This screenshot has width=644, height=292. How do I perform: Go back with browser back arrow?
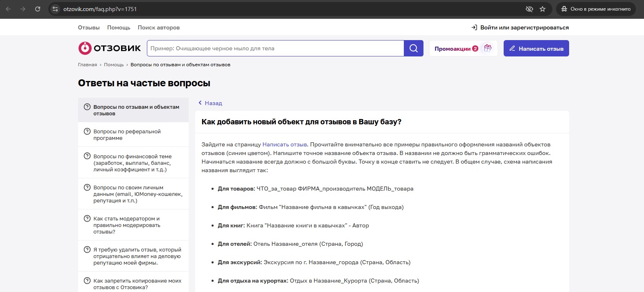9,9
